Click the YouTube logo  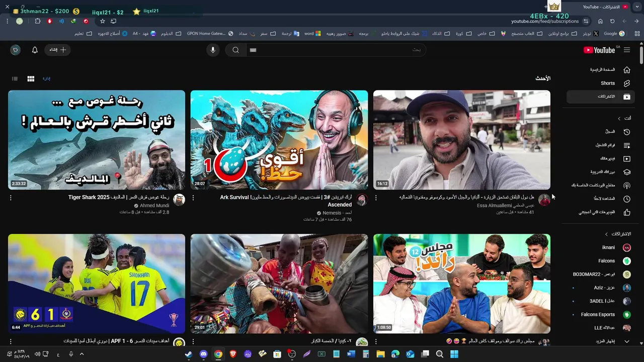coord(599,50)
